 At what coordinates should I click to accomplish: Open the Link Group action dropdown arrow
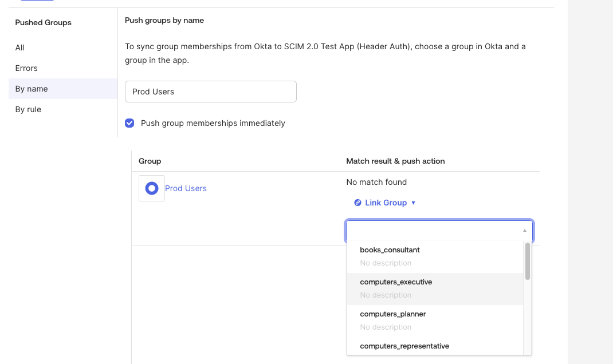pyautogui.click(x=414, y=203)
